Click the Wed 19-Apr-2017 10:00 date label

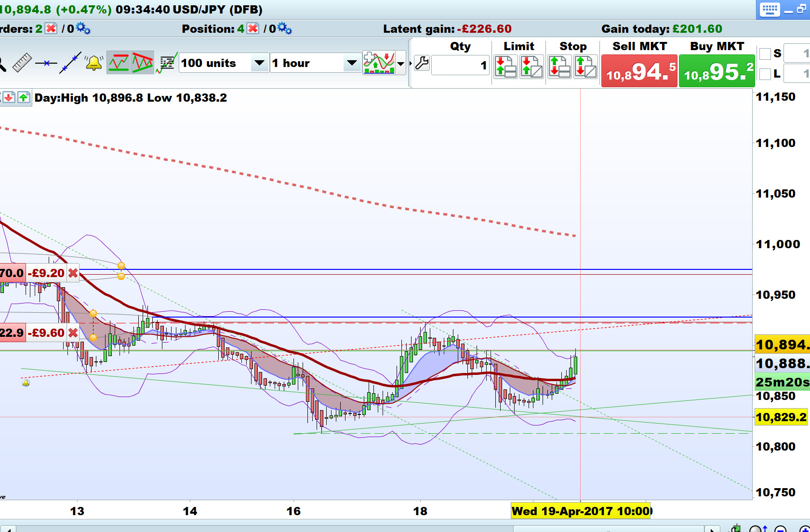(581, 511)
